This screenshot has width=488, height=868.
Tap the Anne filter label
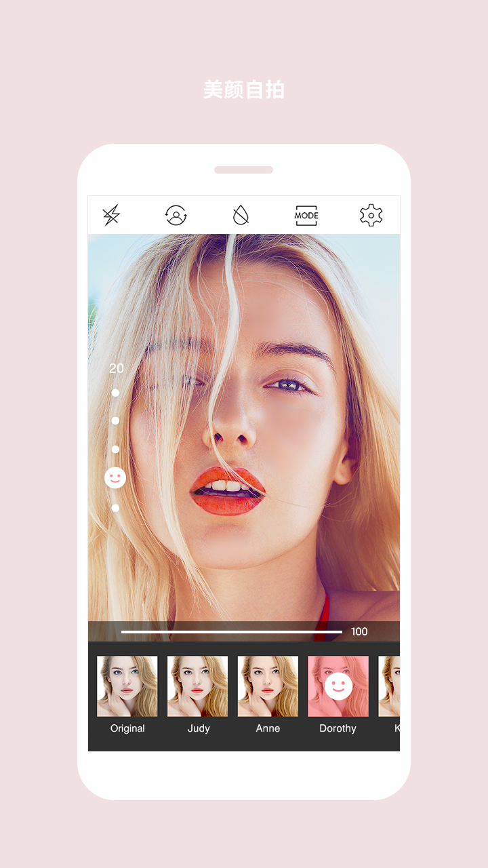[x=268, y=728]
